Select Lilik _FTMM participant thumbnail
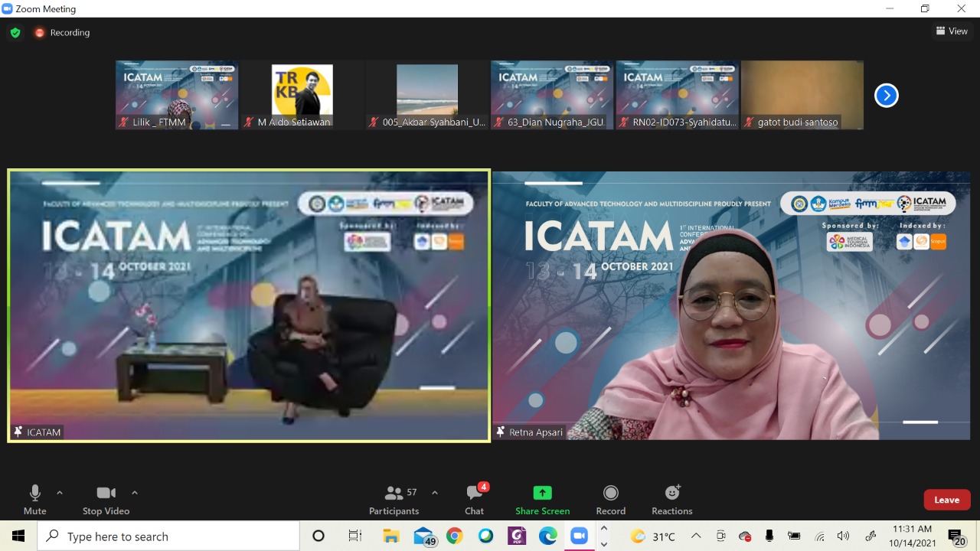This screenshot has width=980, height=551. (x=177, y=95)
